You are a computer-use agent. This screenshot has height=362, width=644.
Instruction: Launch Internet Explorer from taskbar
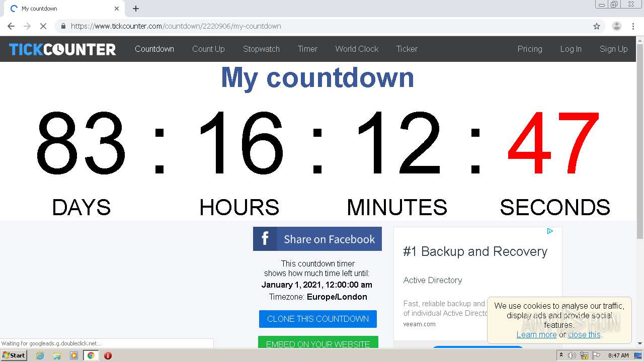tap(40, 355)
